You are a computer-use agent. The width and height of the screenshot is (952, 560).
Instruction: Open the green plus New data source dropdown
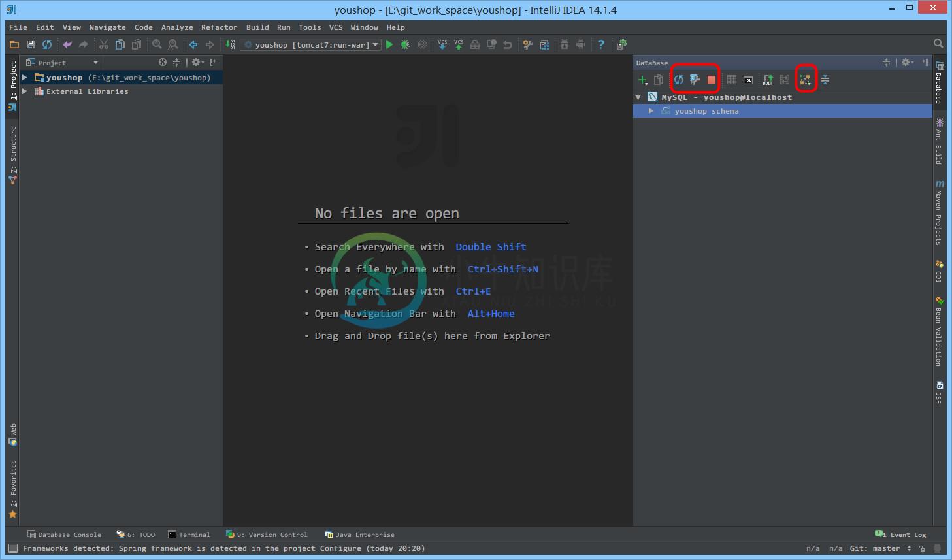(x=643, y=80)
